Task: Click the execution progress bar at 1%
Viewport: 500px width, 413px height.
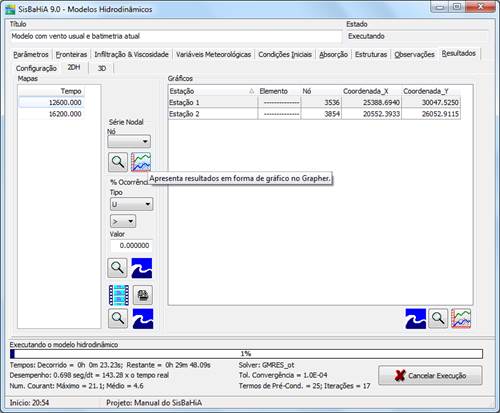Action: (246, 354)
